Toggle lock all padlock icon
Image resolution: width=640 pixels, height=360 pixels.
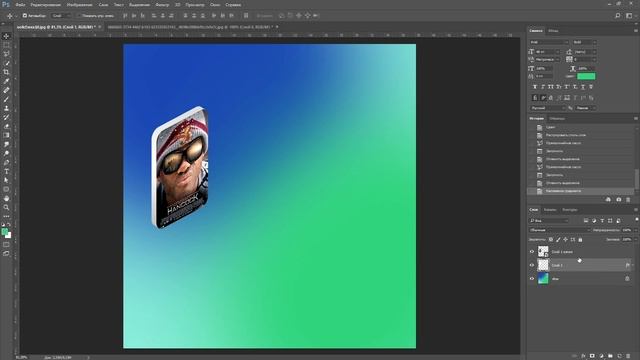[580, 240]
